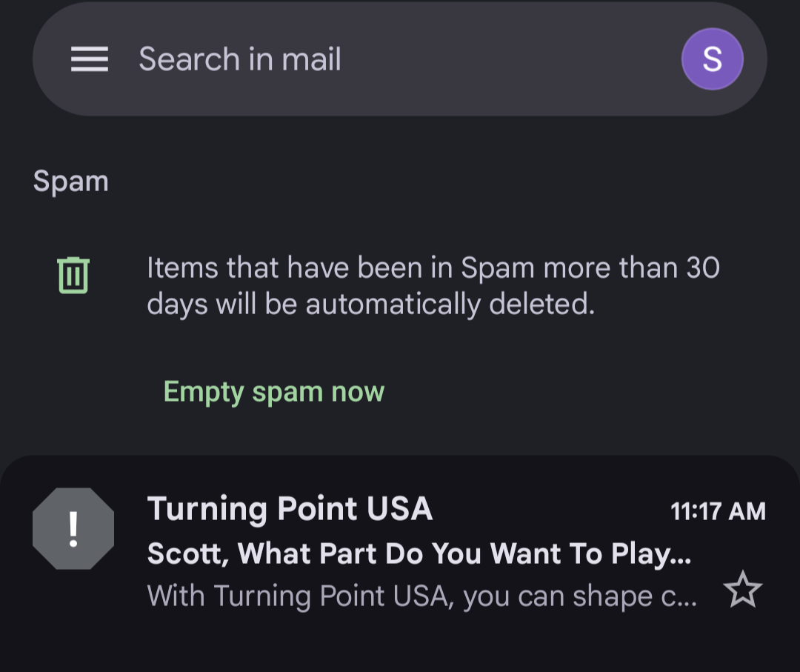Click the 11:17 AM timestamp
The image size is (800, 672).
coord(718,511)
